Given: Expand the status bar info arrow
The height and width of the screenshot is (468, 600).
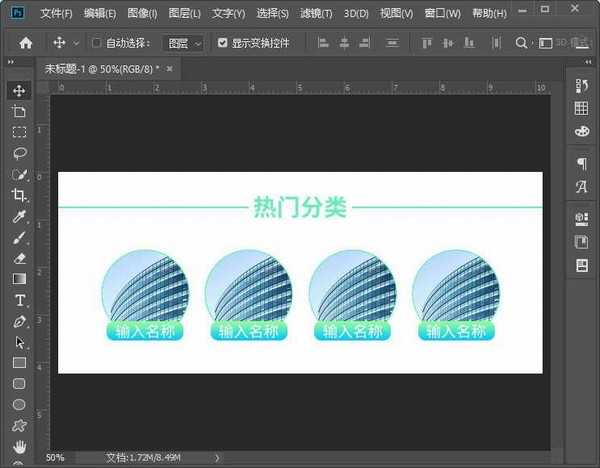Looking at the screenshot, I should pyautogui.click(x=217, y=457).
